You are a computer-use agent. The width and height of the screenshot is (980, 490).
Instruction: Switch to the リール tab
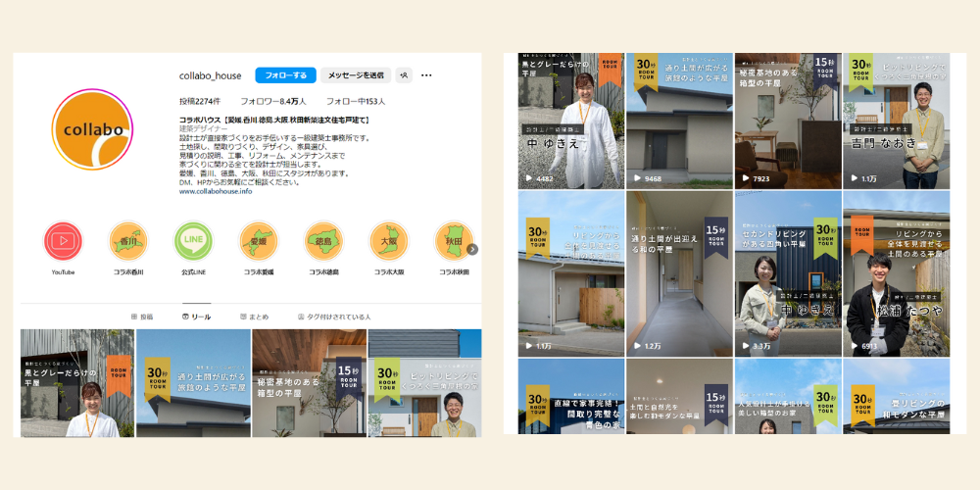pos(196,317)
